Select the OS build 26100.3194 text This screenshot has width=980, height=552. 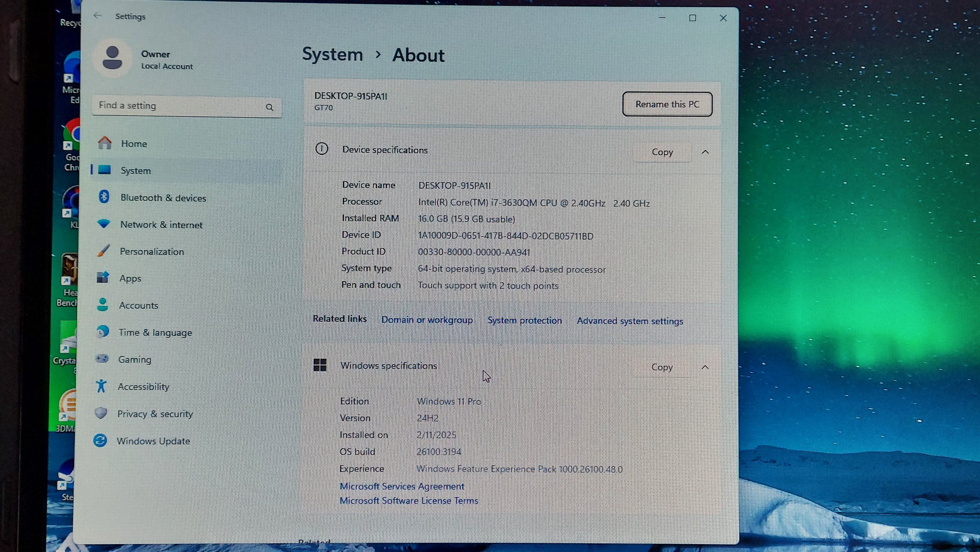click(439, 452)
